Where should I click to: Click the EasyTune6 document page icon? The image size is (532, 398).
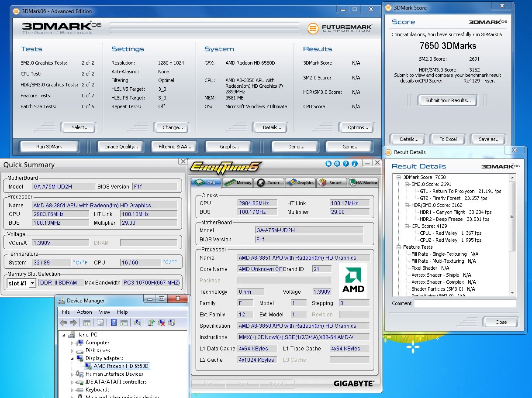(328, 164)
